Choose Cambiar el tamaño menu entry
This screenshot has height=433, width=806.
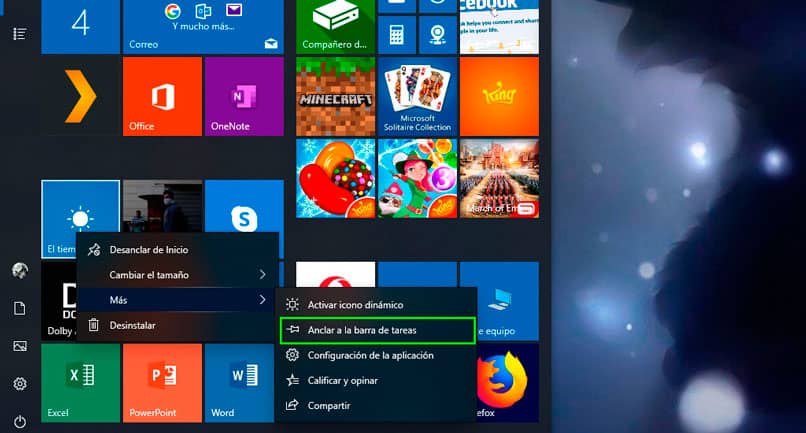coord(177,275)
